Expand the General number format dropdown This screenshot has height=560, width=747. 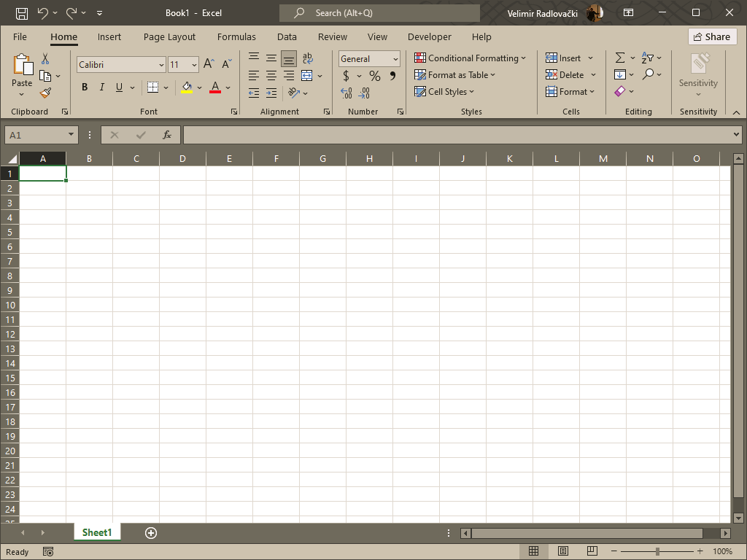[395, 59]
